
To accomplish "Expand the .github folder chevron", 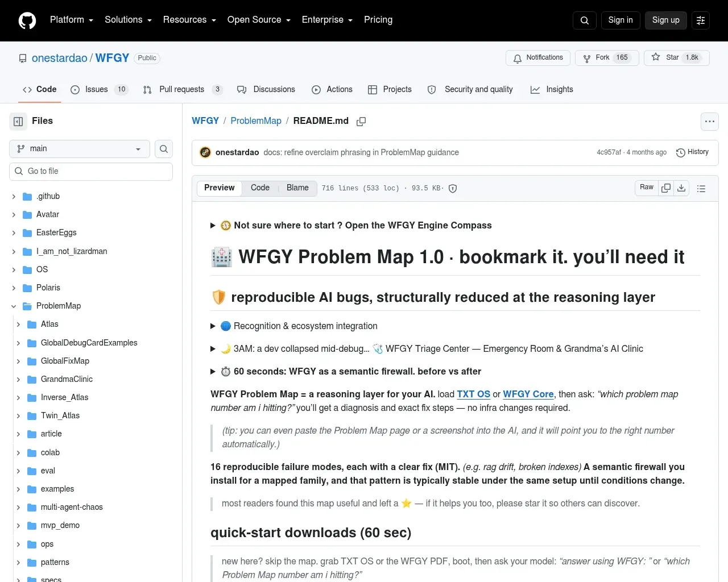I will (14, 197).
